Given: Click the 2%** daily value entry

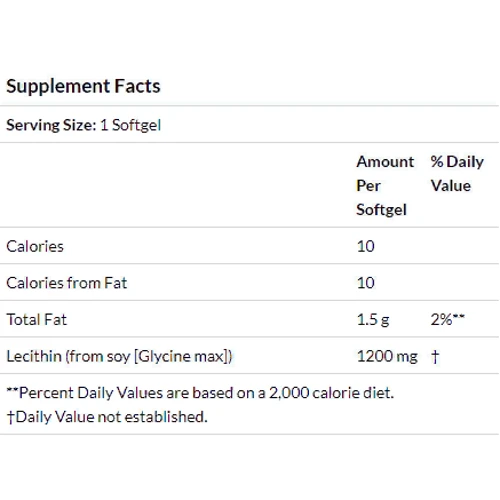Looking at the screenshot, I should tap(447, 319).
